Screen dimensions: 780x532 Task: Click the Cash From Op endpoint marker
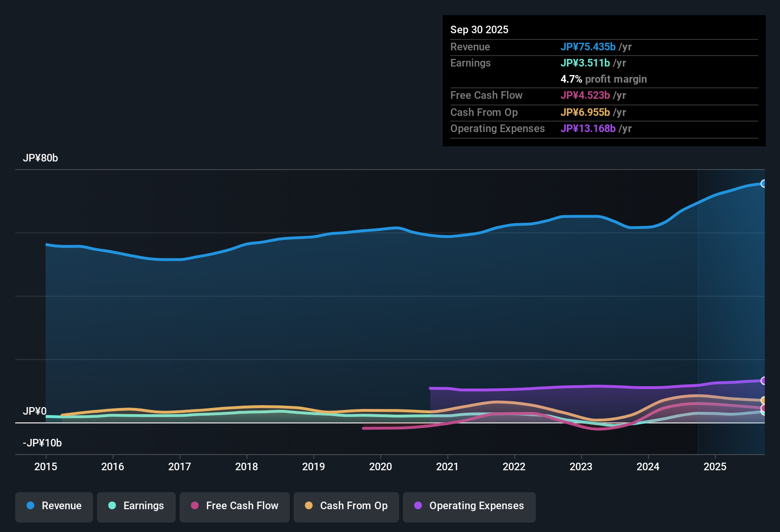tap(764, 400)
